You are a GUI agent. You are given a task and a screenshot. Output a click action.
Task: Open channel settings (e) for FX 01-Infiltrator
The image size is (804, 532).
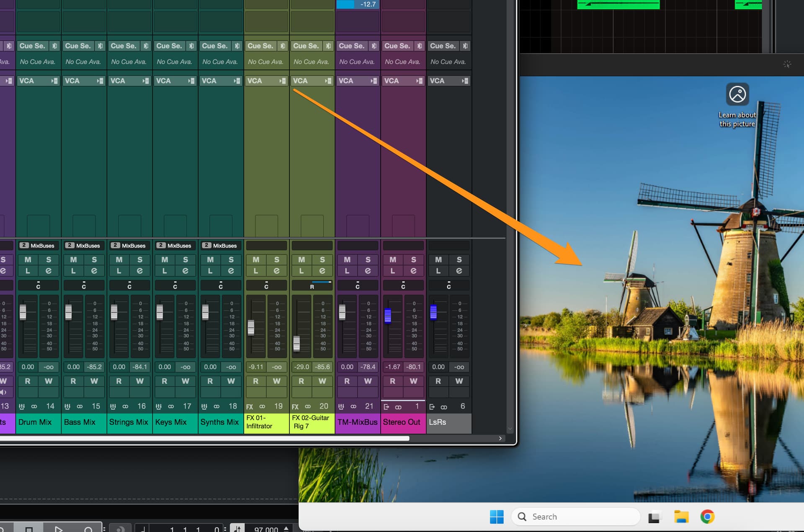(x=277, y=271)
